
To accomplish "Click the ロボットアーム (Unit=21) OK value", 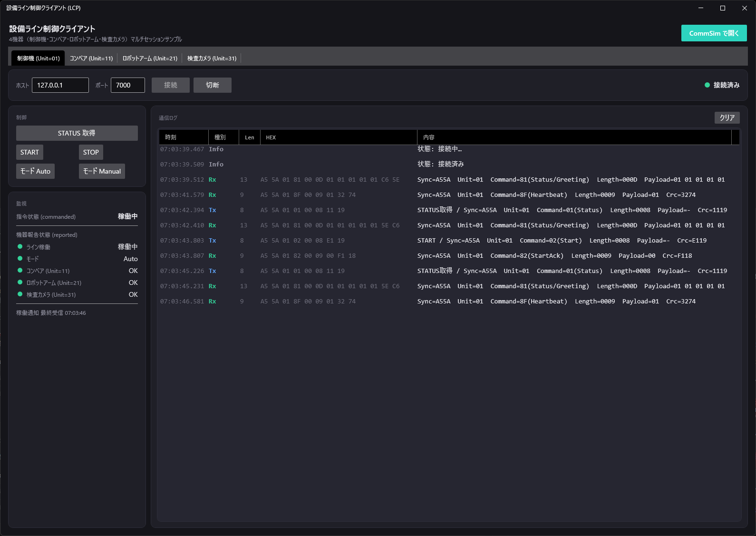I will [x=133, y=283].
